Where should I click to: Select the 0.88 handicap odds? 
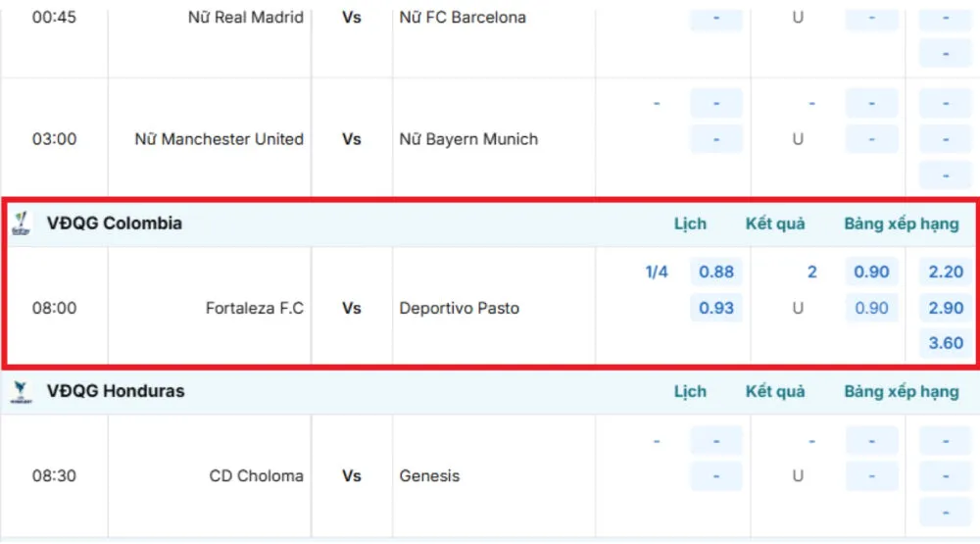pyautogui.click(x=716, y=272)
